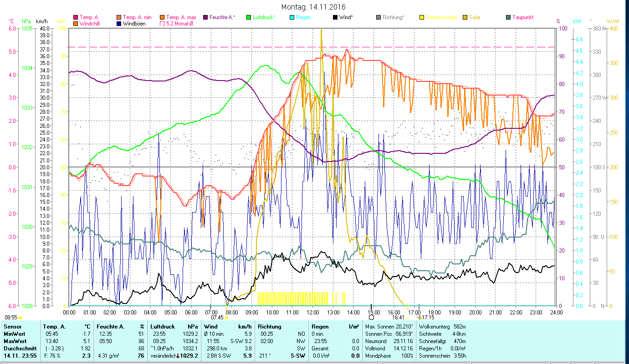This screenshot has height=364, width=629.
Task: Click the 'MaxWert' row label
Action: (15, 341)
